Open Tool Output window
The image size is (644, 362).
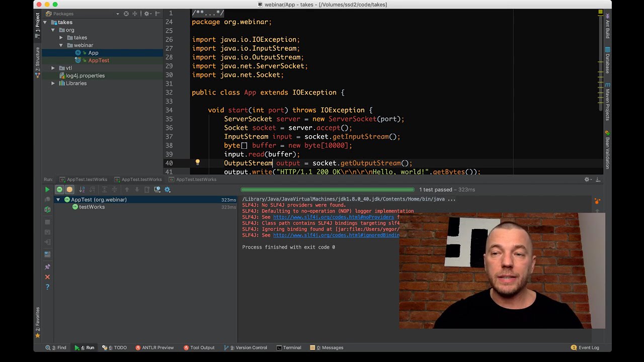(199, 347)
